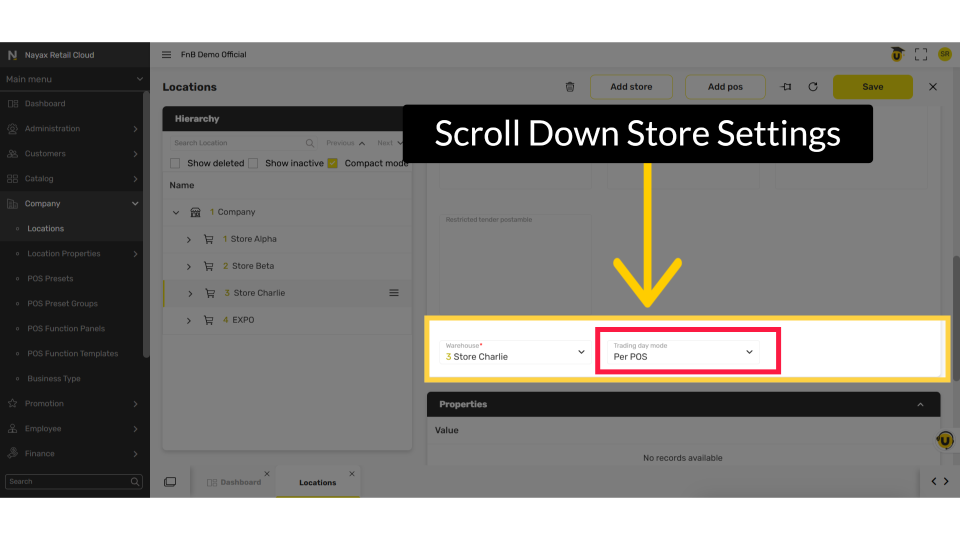
Task: Switch to the Dashboard tab
Action: click(x=233, y=482)
